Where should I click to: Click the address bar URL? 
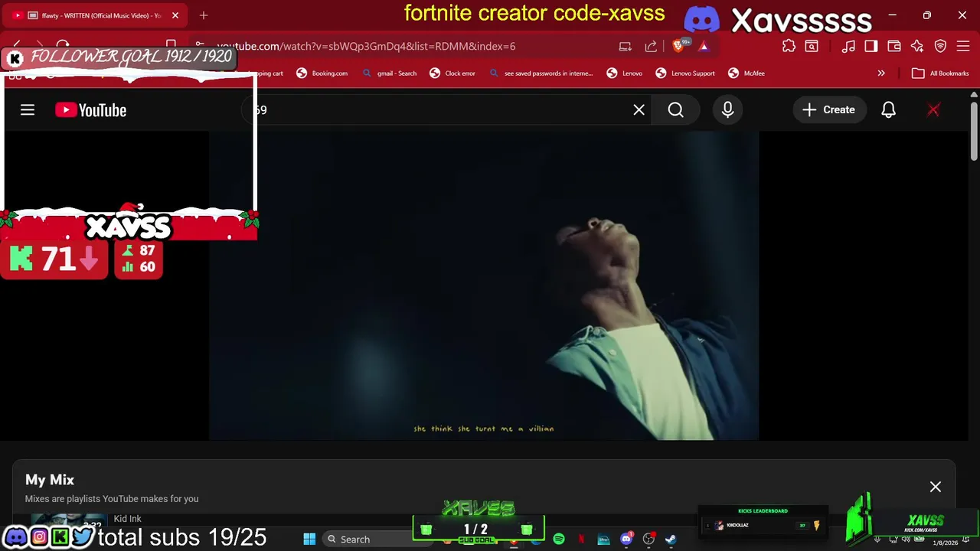366,46
